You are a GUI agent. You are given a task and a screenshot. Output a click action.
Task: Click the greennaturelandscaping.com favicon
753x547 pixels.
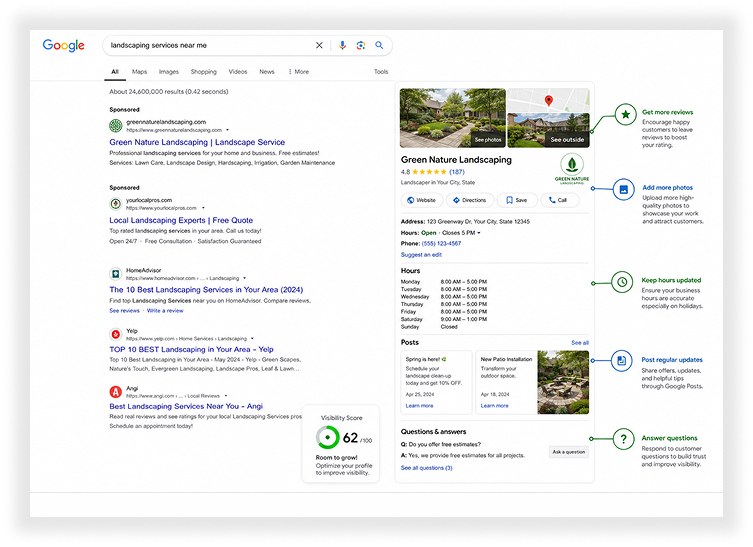pyautogui.click(x=115, y=126)
